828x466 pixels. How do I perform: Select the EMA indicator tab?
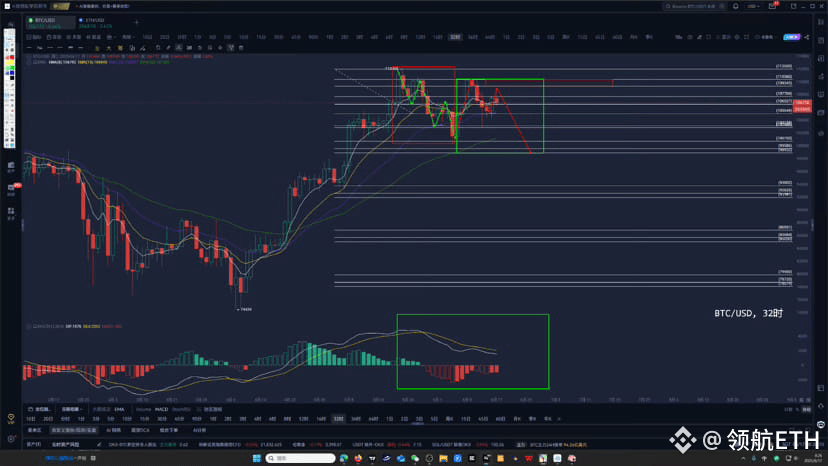(x=119, y=409)
